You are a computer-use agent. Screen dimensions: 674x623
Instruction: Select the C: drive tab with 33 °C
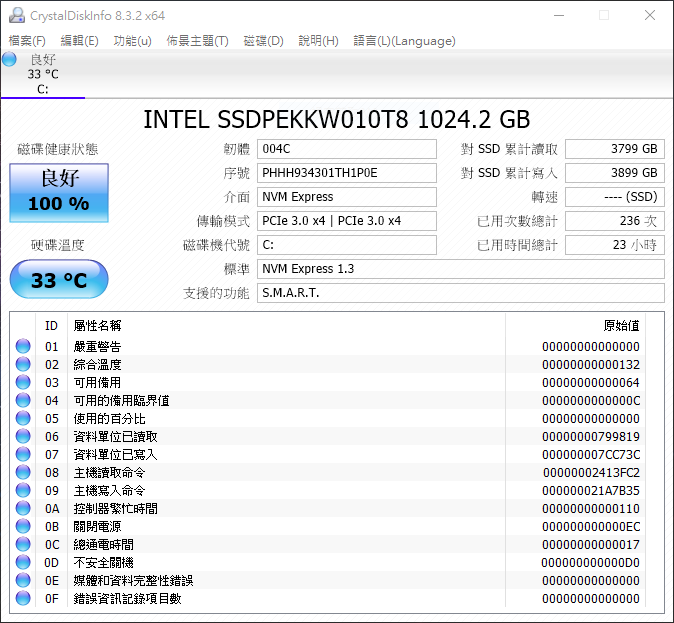[43, 74]
